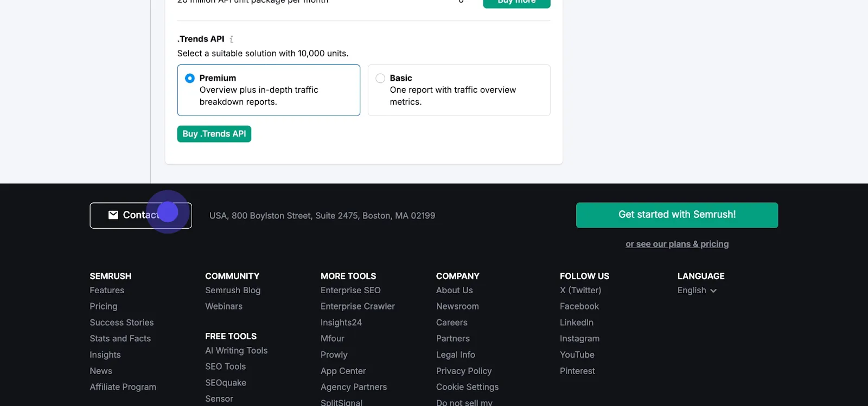868x406 pixels.
Task: Click Get started with Semrush! button
Action: click(677, 215)
